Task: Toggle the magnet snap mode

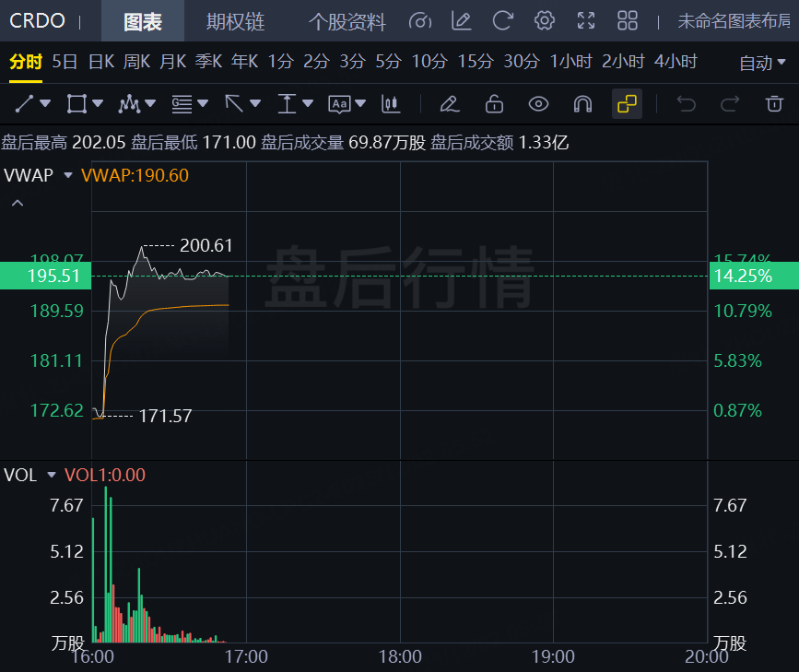Action: (x=582, y=104)
